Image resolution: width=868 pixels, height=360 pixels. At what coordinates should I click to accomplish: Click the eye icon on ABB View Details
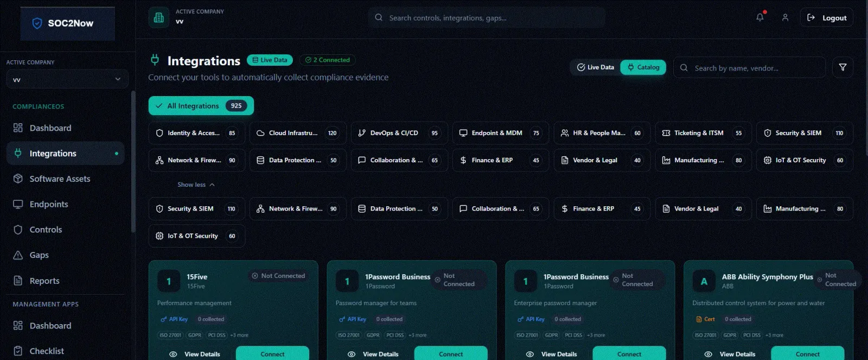708,354
